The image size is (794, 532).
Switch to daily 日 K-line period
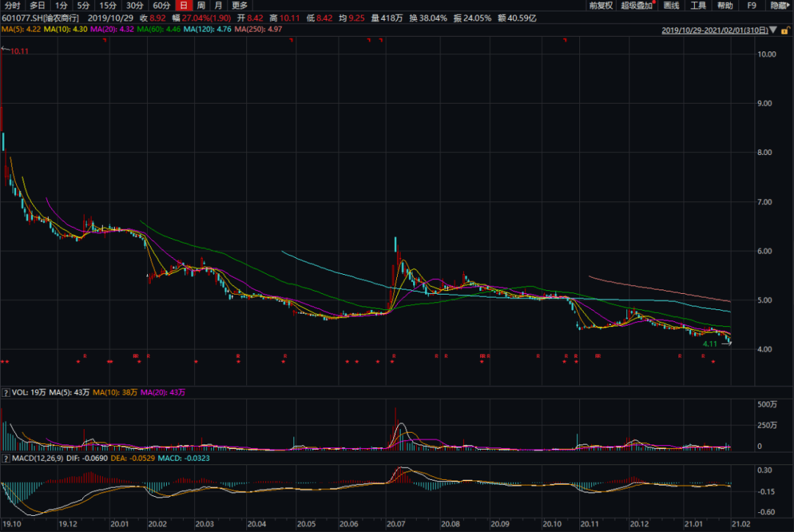pos(183,5)
